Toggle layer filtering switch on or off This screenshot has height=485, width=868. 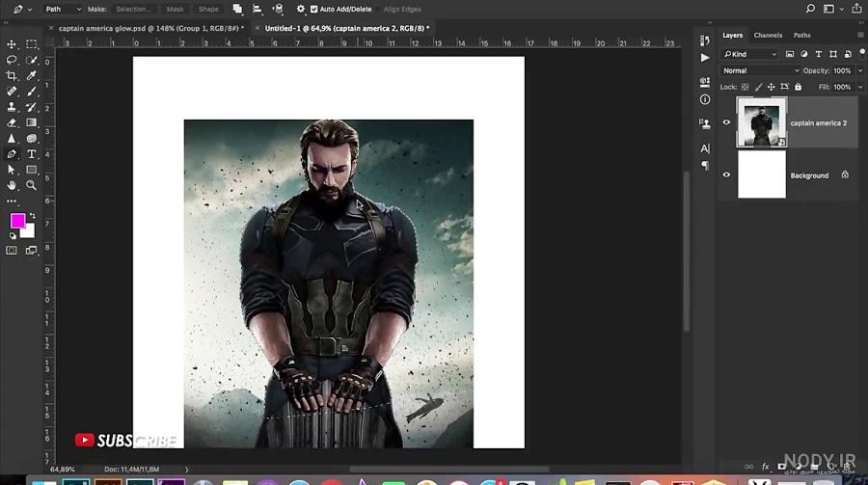click(862, 53)
